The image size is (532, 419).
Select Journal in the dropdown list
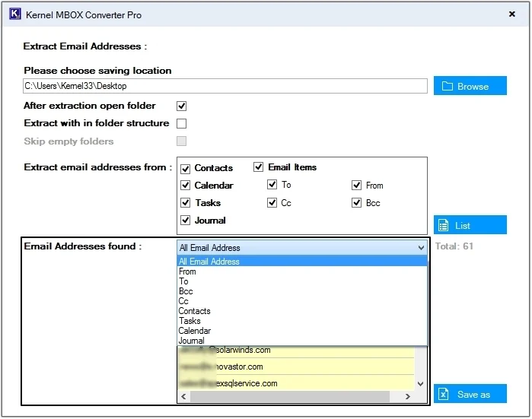[302, 341]
